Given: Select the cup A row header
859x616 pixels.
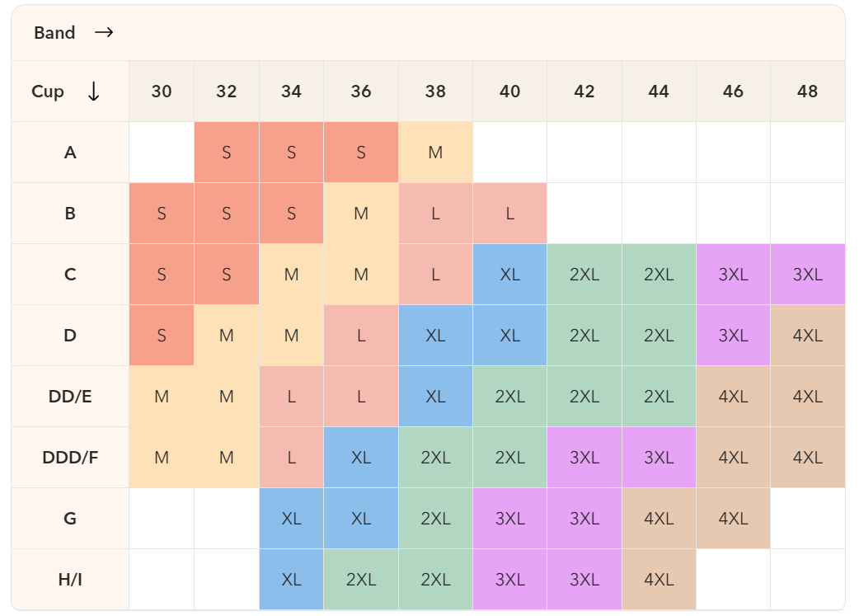Looking at the screenshot, I should click(70, 153).
